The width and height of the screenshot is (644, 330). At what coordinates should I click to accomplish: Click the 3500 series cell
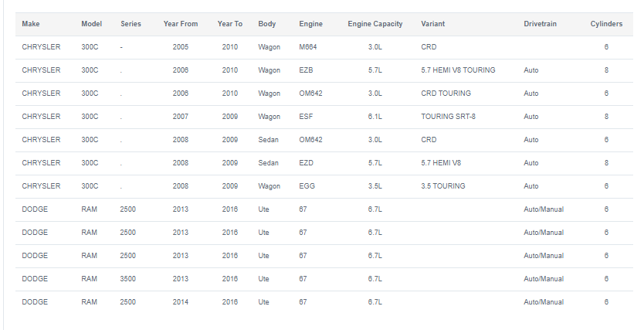[127, 279]
